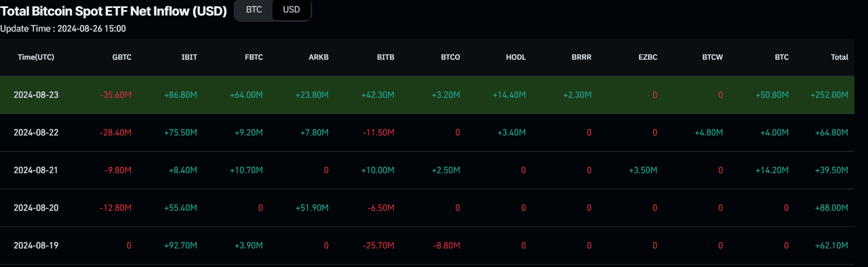The width and height of the screenshot is (868, 267).
Task: Select the EZBC column header
Action: [647, 57]
